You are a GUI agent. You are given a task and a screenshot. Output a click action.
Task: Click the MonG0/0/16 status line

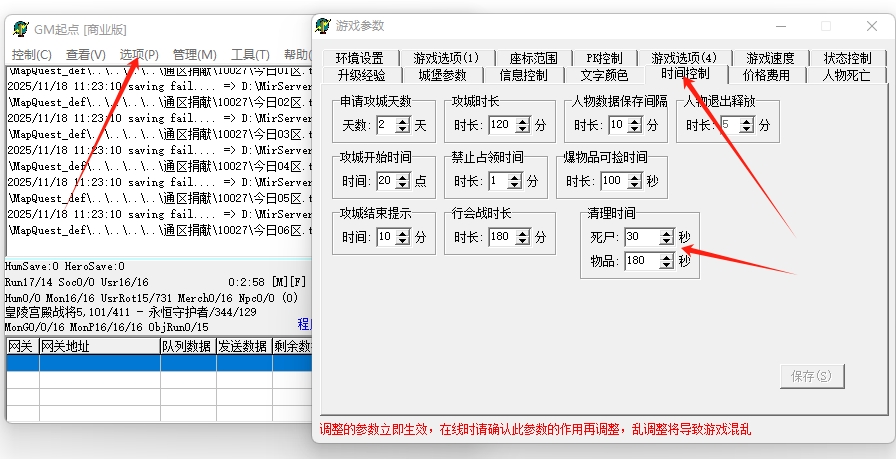click(x=106, y=328)
